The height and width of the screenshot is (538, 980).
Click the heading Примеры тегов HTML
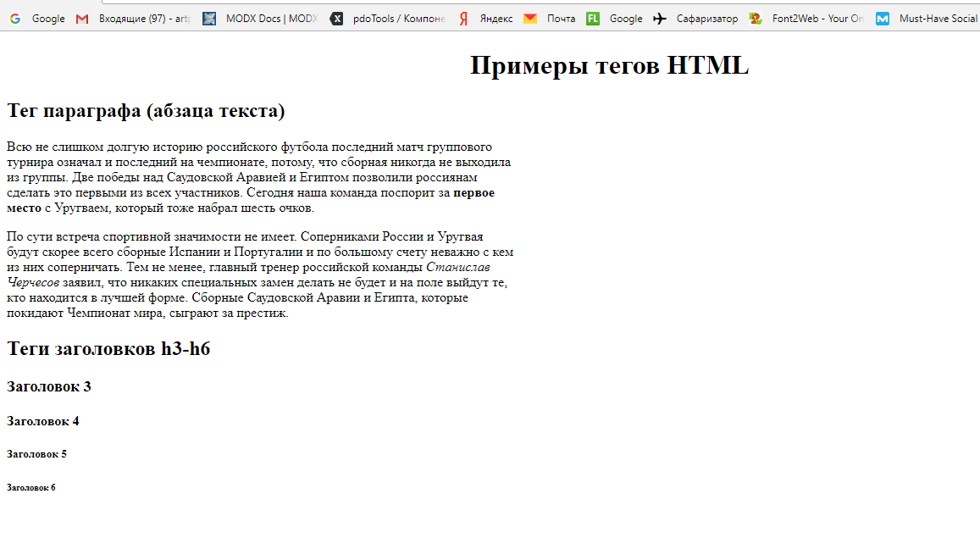pyautogui.click(x=609, y=65)
